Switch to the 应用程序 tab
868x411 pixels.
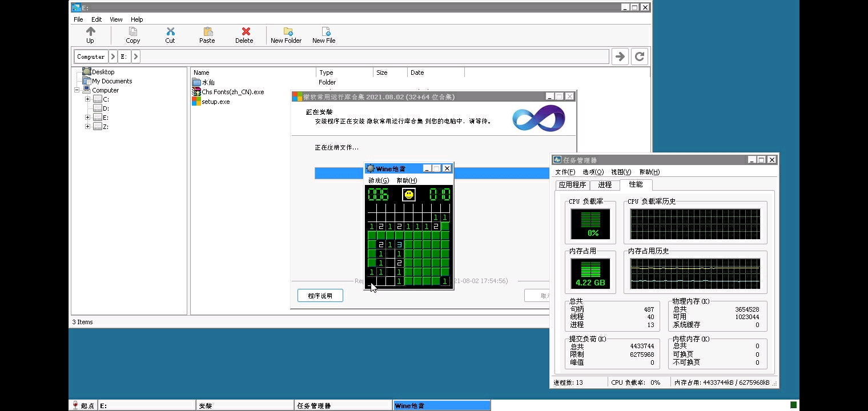click(x=572, y=185)
